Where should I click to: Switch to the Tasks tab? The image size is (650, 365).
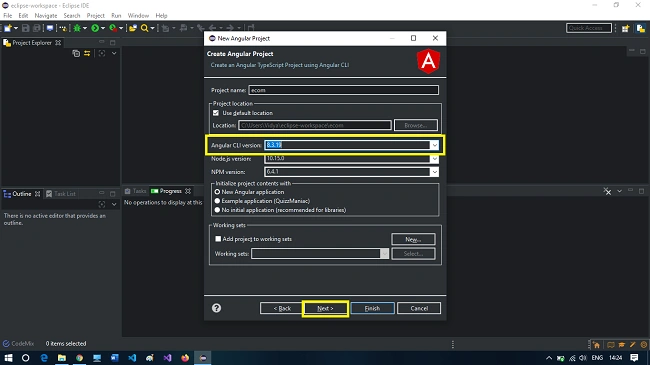click(x=136, y=191)
